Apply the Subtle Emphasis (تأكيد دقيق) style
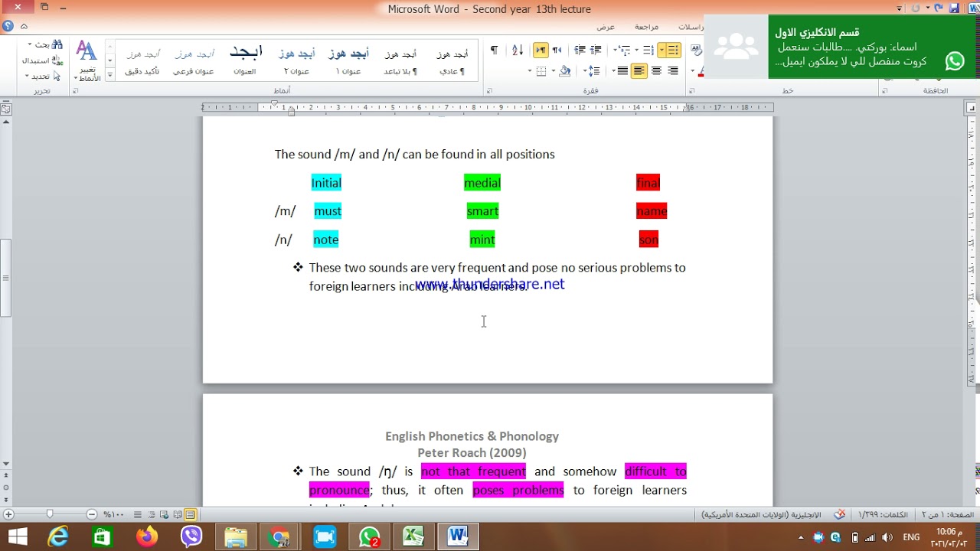This screenshot has width=980, height=551. point(142,61)
